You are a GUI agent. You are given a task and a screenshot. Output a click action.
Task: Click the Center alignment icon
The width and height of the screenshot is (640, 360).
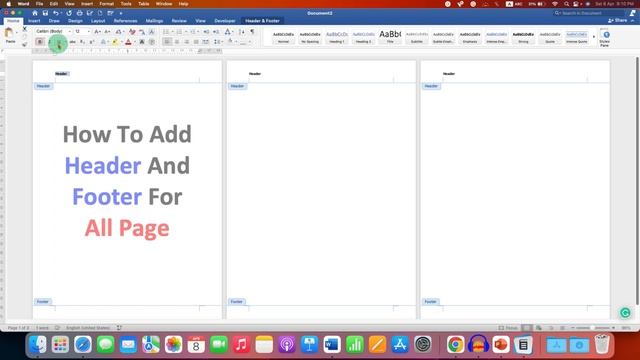point(177,42)
